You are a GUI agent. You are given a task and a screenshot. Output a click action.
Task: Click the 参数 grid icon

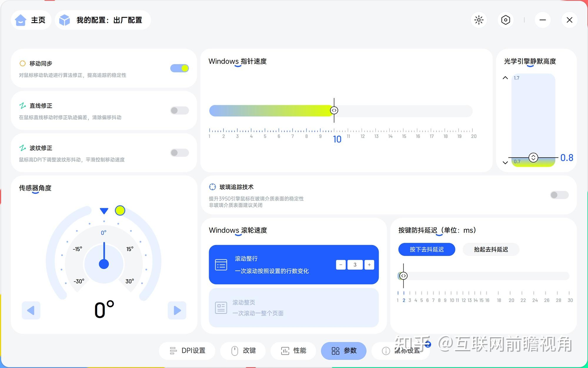[x=335, y=351]
